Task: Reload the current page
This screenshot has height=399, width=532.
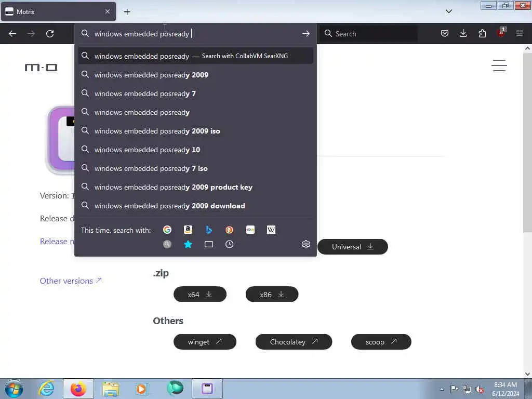Action: [50, 34]
